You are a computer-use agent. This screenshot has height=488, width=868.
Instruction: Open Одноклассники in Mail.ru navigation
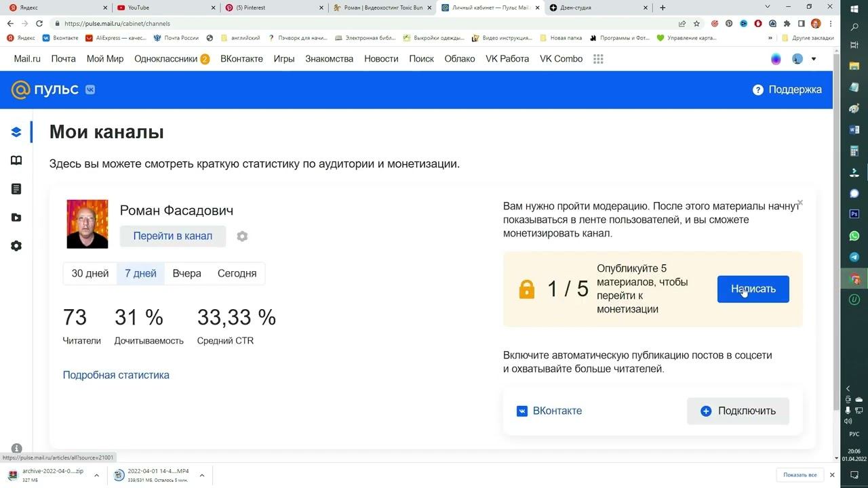coord(166,59)
